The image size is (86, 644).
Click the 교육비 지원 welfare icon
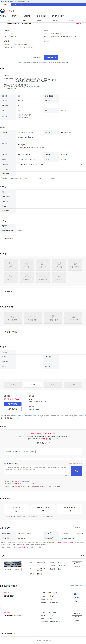[x=59, y=265]
